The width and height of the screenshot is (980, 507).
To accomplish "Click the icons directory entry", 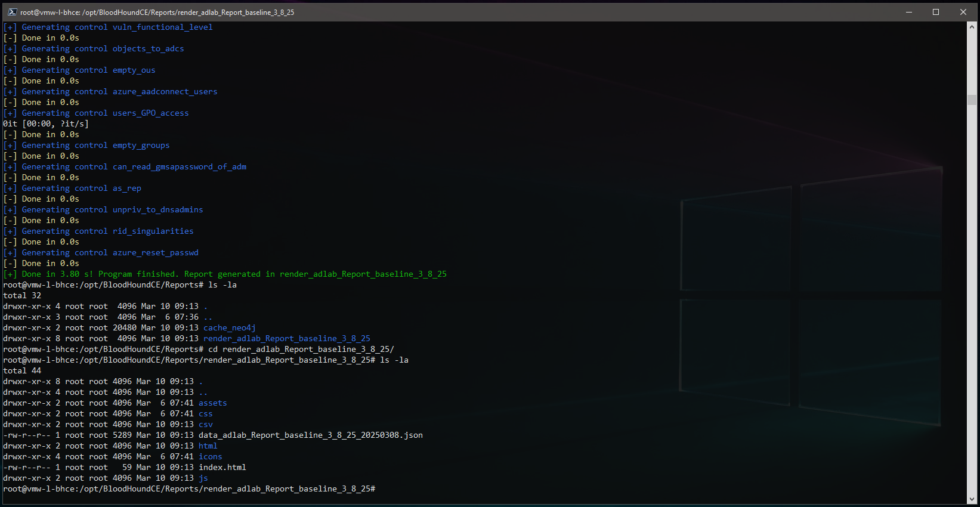I will click(210, 456).
